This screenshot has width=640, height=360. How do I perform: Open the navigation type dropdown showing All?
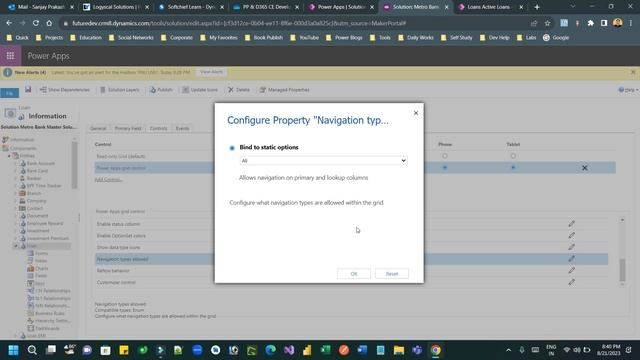323,161
